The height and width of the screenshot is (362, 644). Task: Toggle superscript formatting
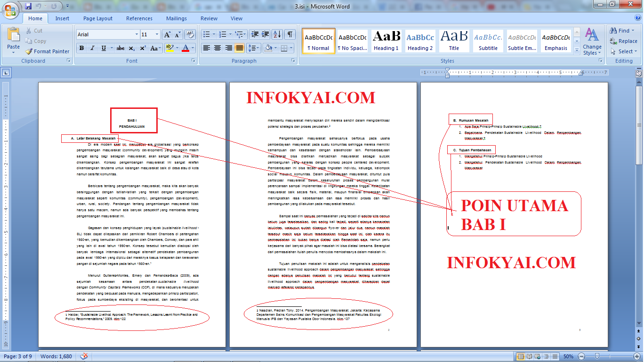(143, 48)
